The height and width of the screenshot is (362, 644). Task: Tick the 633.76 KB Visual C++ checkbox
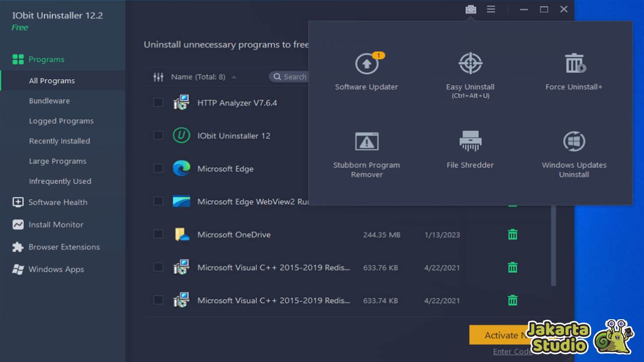(158, 267)
